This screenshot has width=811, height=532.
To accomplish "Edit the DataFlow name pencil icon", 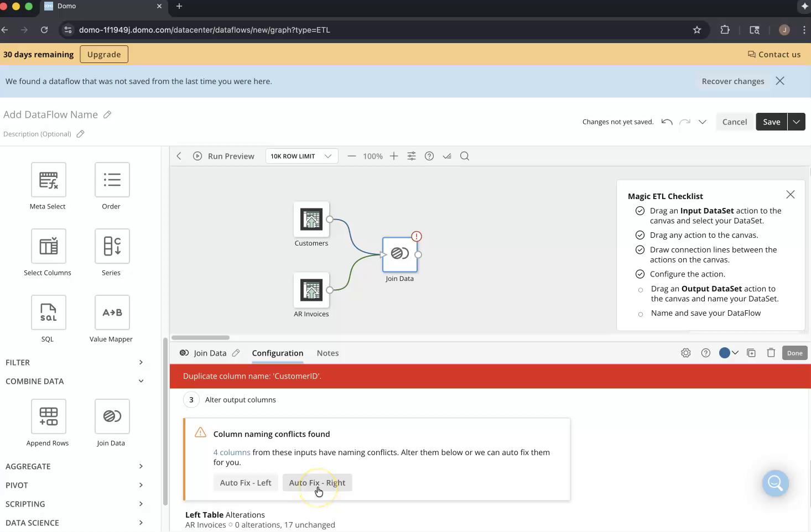I will (107, 114).
